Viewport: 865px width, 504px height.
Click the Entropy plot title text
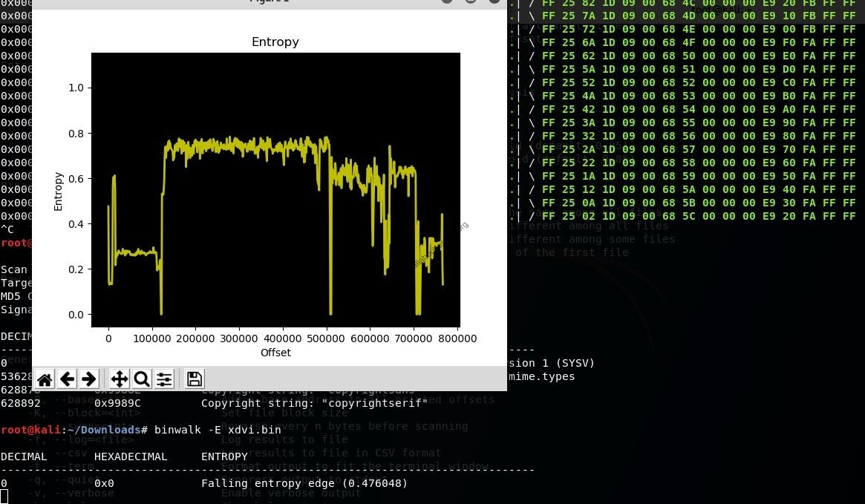pos(275,42)
